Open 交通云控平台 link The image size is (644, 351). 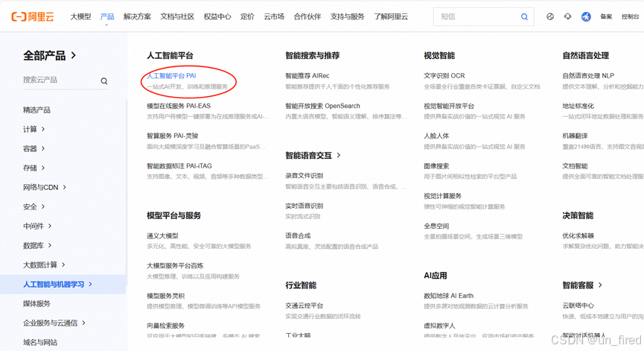[x=305, y=306]
